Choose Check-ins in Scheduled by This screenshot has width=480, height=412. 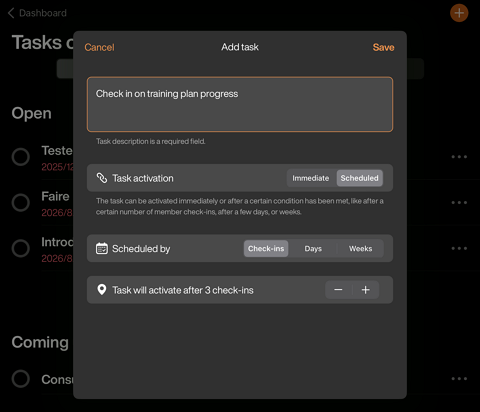(x=266, y=249)
